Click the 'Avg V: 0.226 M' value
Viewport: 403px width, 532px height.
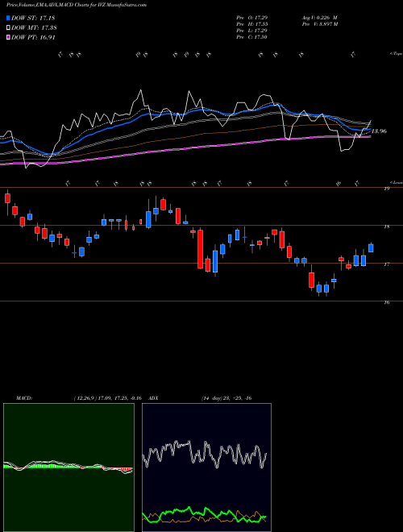pos(319,18)
